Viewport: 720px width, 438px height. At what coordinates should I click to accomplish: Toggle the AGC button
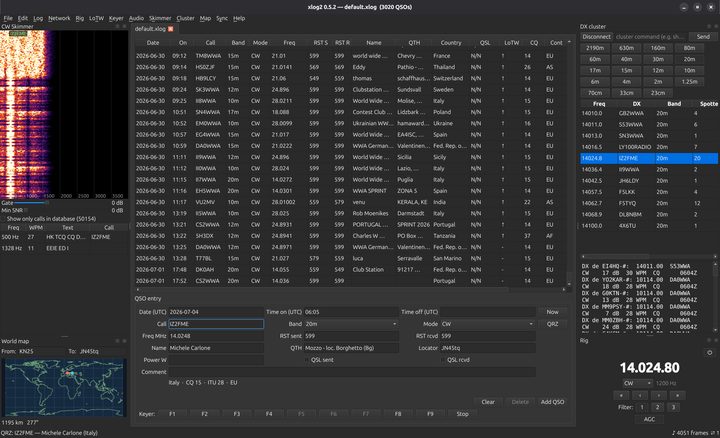pos(649,419)
